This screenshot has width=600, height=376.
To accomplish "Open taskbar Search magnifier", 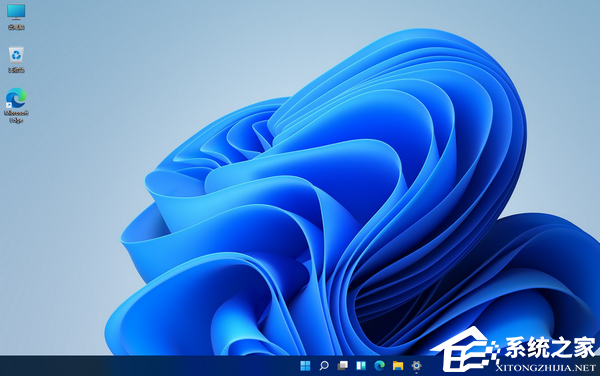I will coord(324,366).
